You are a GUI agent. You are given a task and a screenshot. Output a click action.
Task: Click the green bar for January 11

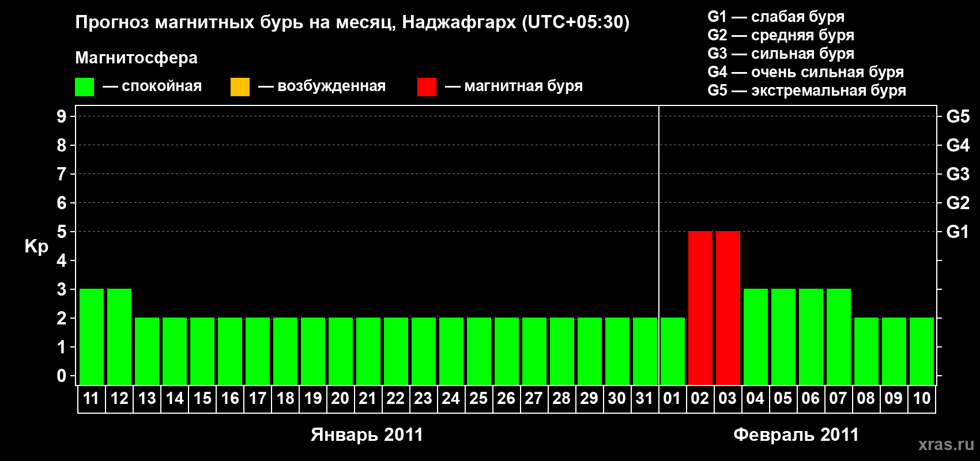pos(92,337)
